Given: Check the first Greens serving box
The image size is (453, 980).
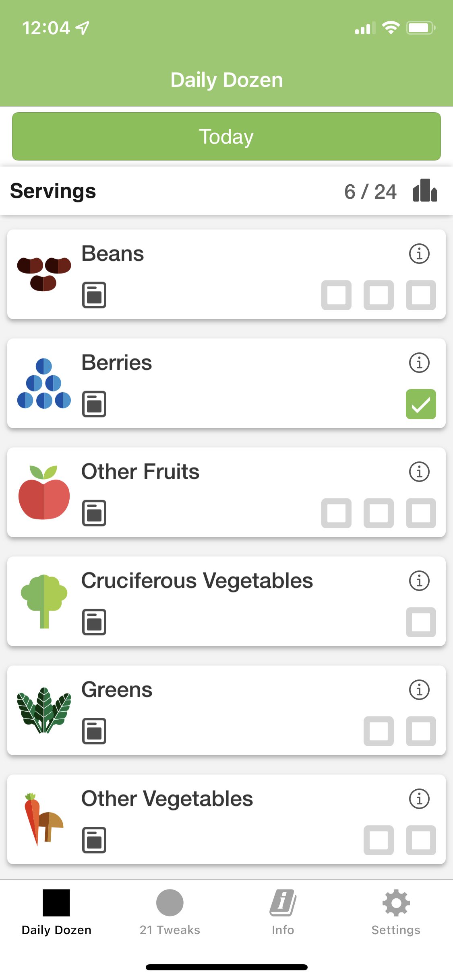Looking at the screenshot, I should pyautogui.click(x=379, y=731).
